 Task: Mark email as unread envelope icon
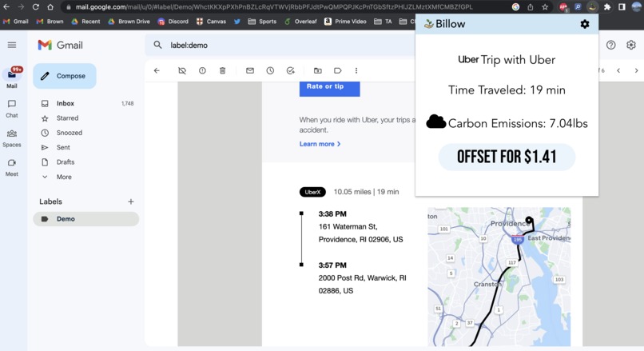pos(250,70)
